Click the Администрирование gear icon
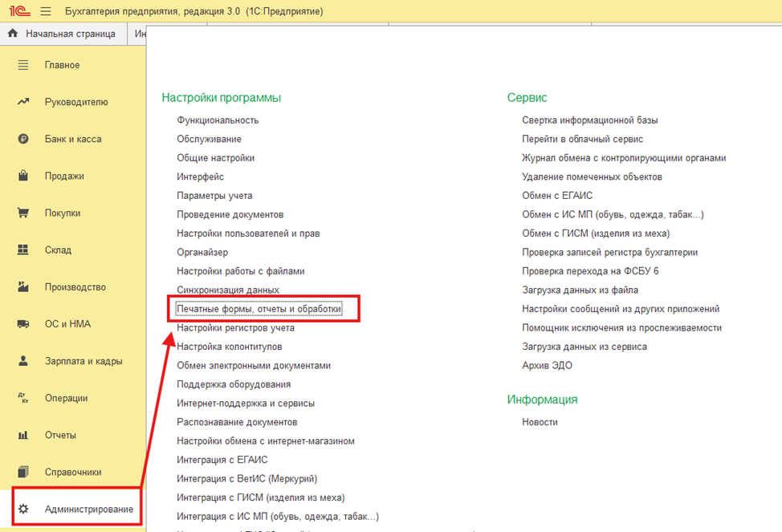The image size is (782, 532). (x=23, y=510)
